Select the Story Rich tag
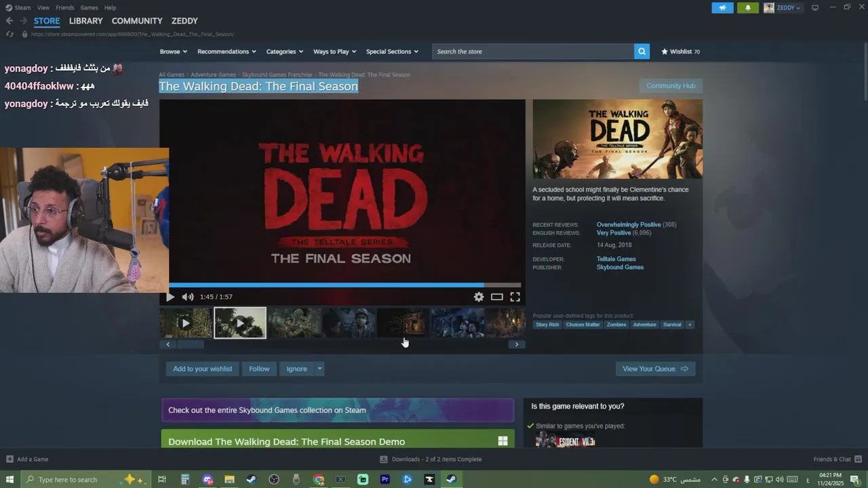 [547, 325]
